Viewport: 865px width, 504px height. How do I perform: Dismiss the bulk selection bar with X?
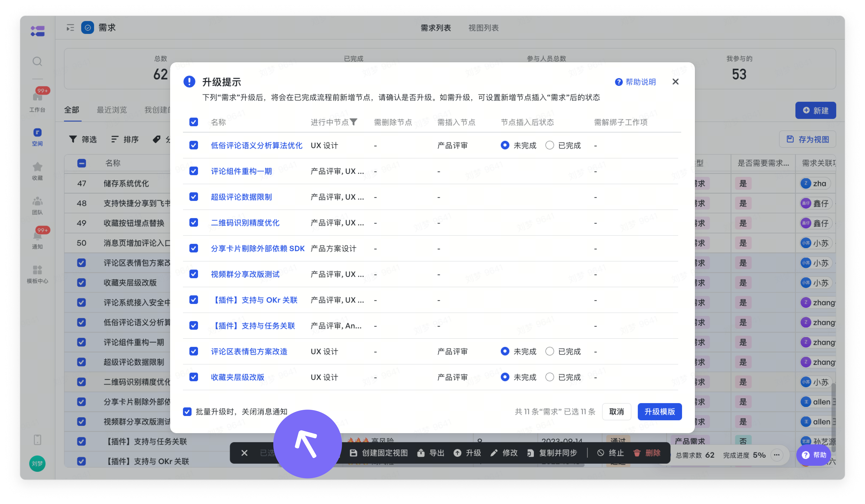[244, 453]
